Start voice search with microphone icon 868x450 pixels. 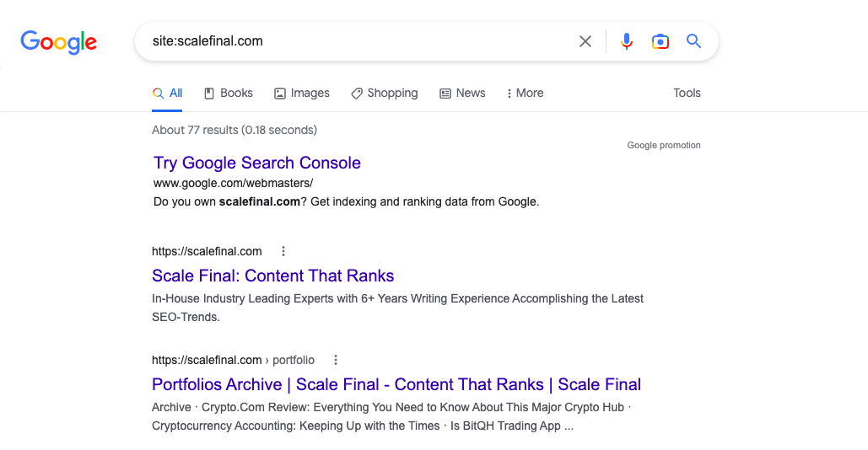point(626,41)
